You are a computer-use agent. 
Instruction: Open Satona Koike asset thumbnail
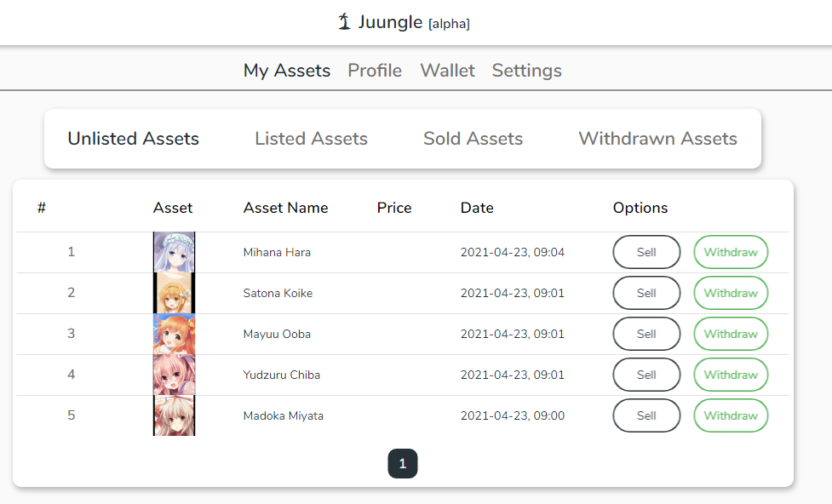point(174,293)
